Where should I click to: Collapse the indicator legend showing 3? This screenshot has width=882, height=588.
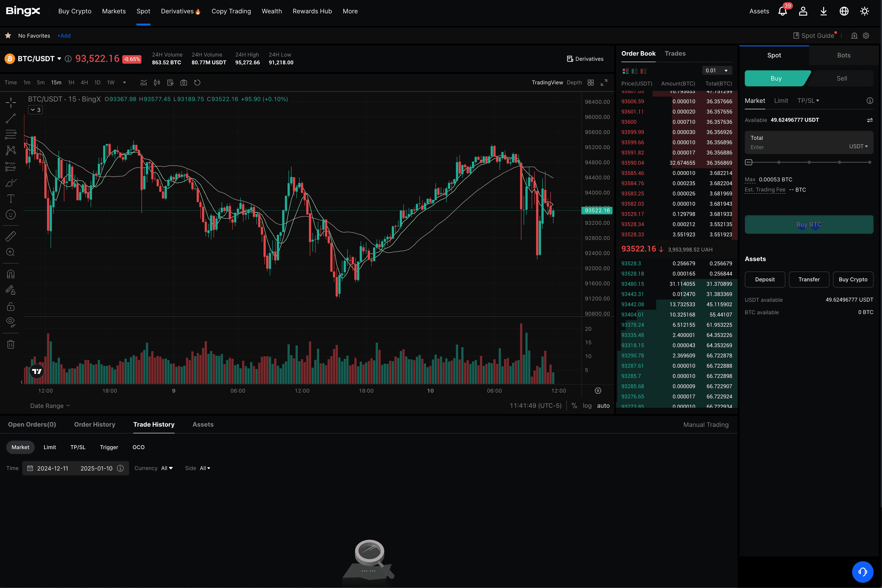point(35,110)
